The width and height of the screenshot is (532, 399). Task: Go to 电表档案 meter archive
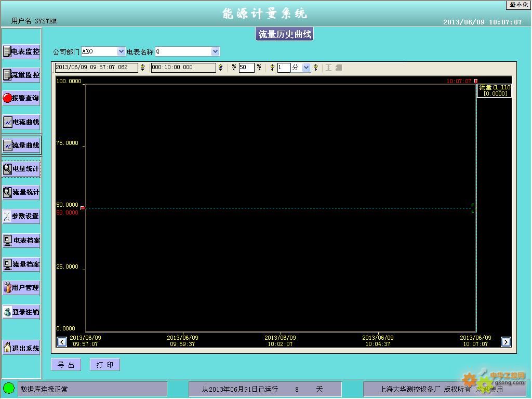(21, 240)
